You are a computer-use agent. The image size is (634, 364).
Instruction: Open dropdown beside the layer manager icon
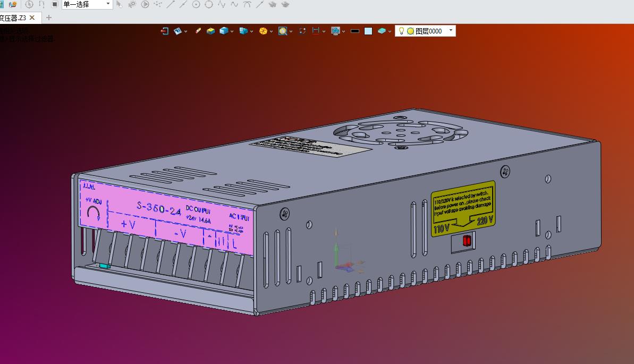click(x=390, y=31)
